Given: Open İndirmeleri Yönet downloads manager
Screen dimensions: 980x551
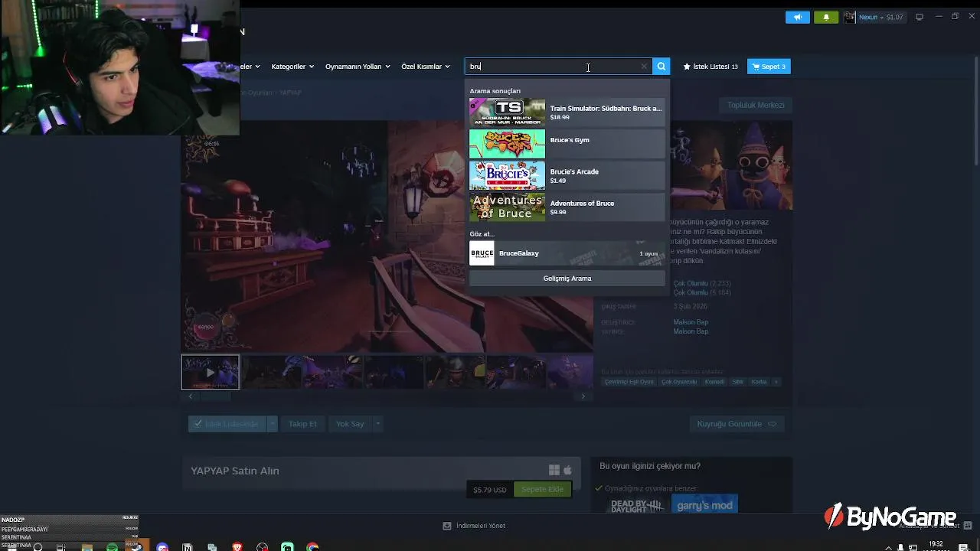Looking at the screenshot, I should tap(474, 526).
